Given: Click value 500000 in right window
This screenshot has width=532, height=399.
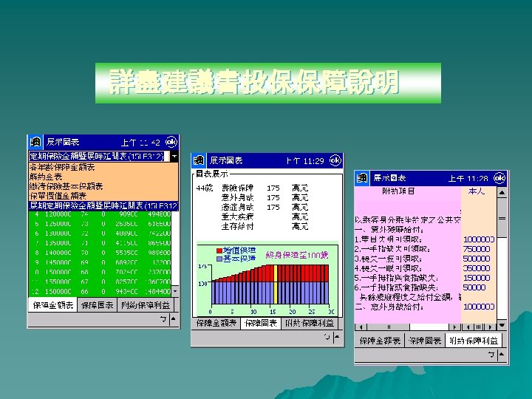Looking at the screenshot, I should pyautogui.click(x=477, y=259).
